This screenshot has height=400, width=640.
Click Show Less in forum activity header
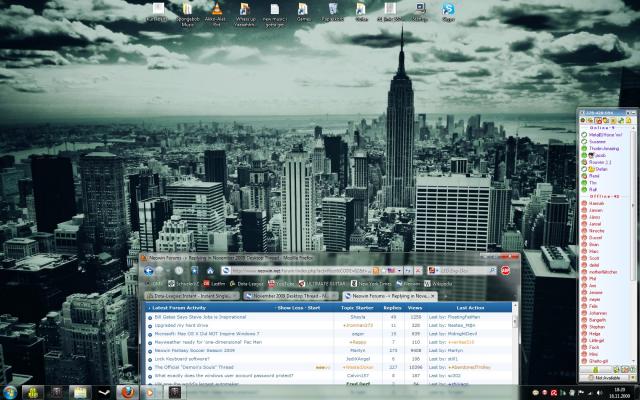point(290,308)
